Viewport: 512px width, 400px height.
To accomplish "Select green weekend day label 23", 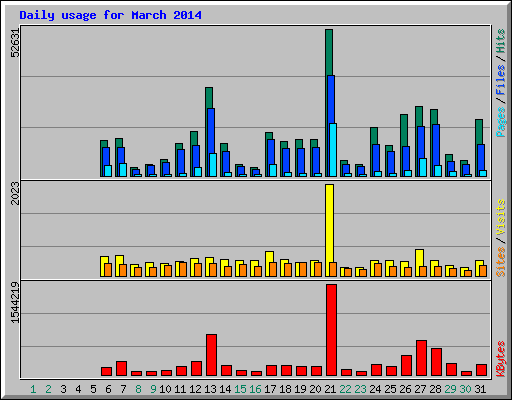I will click(360, 389).
